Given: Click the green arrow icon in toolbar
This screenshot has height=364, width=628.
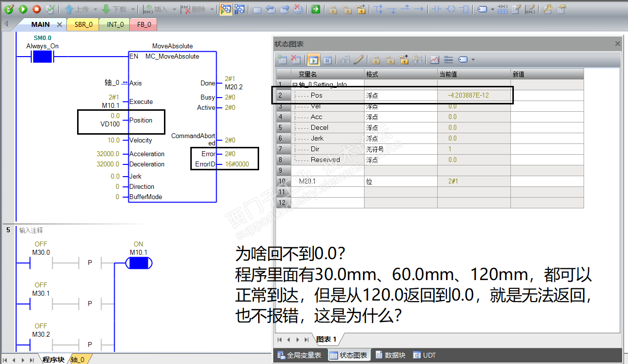Looking at the screenshot, I should click(x=316, y=9).
